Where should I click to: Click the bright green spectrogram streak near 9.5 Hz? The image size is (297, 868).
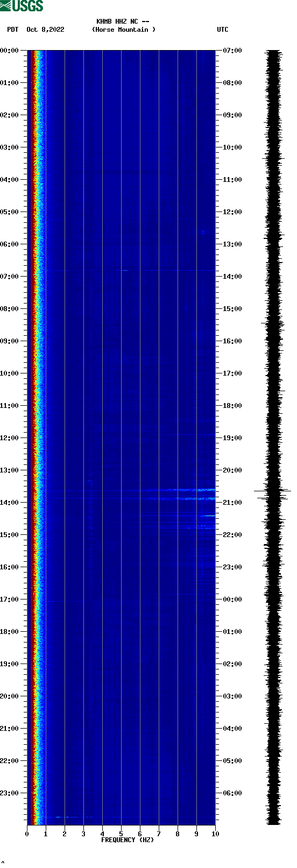coord(208,516)
